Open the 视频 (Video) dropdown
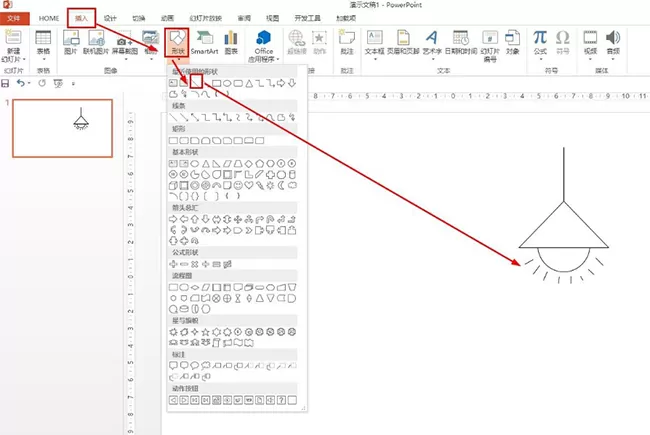This screenshot has height=435, width=650. pyautogui.click(x=590, y=45)
